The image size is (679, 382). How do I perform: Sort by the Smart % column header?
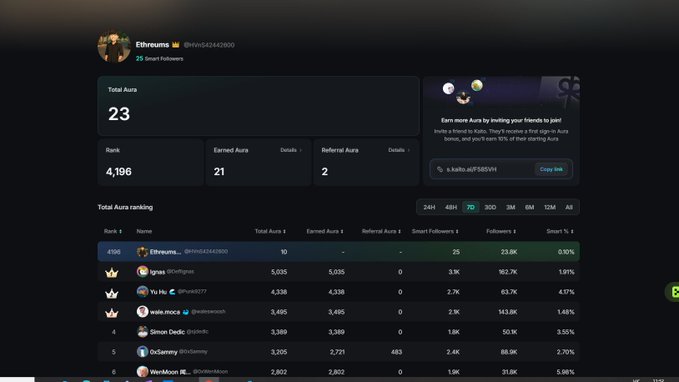[560, 231]
